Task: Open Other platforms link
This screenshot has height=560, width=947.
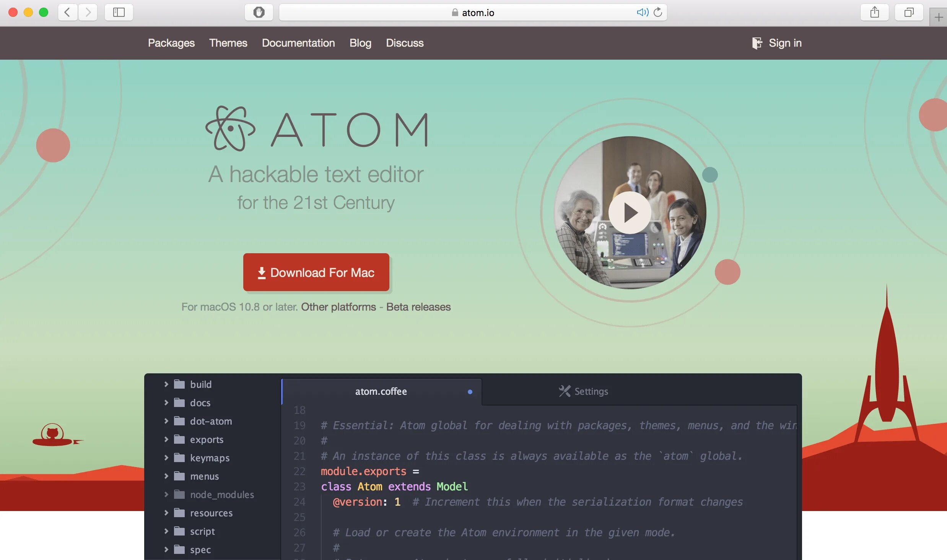Action: 338,307
